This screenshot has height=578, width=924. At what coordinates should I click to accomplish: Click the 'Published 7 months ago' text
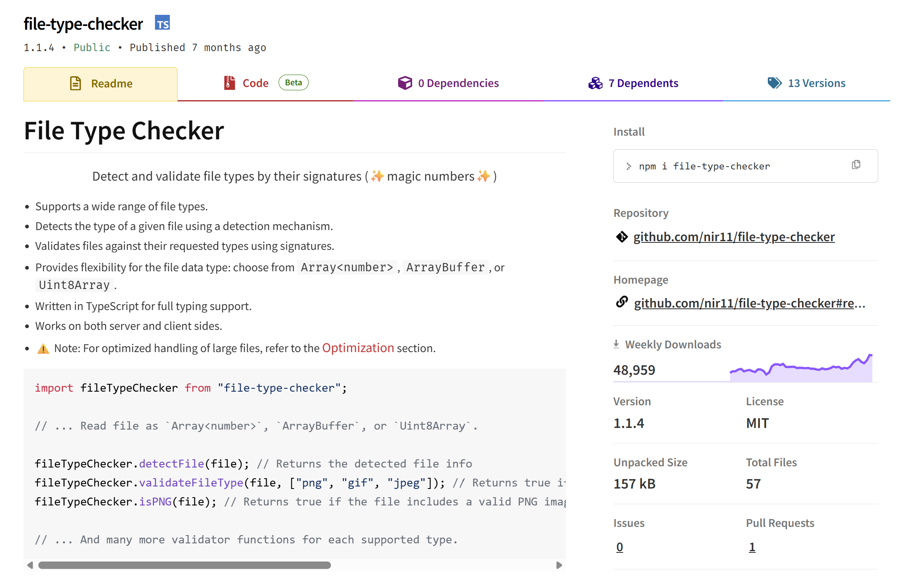coord(198,47)
